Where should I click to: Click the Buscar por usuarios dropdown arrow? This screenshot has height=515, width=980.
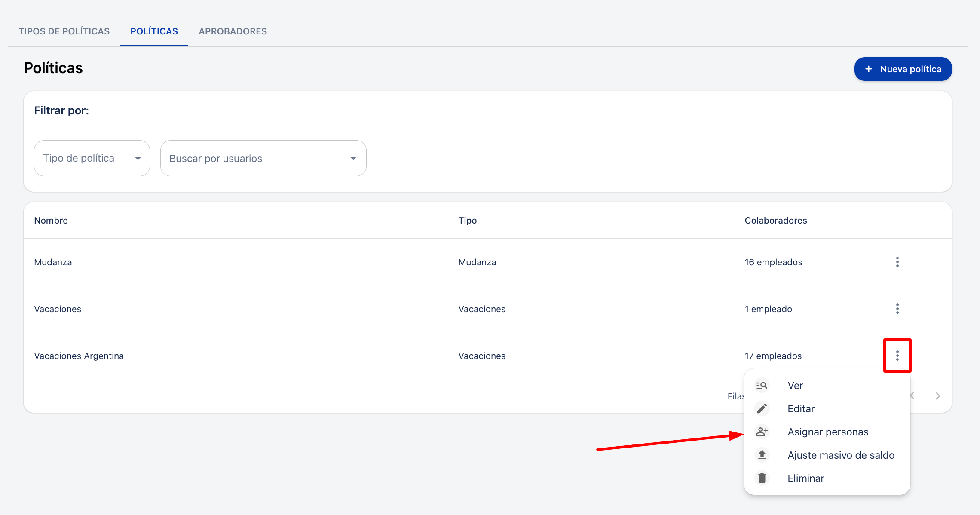[x=353, y=159]
